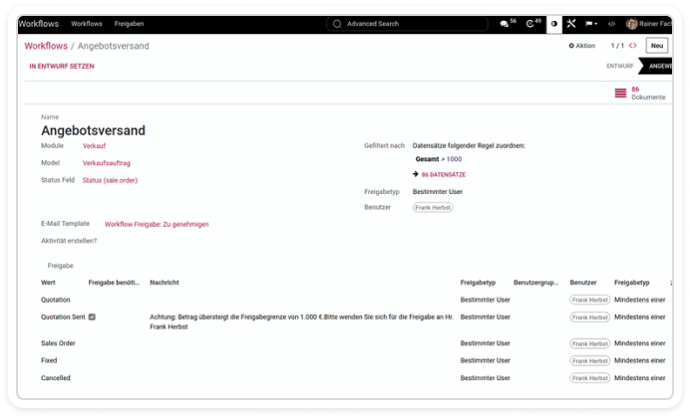This screenshot has height=418, width=690.
Task: Open the activities clock icon
Action: pos(532,23)
